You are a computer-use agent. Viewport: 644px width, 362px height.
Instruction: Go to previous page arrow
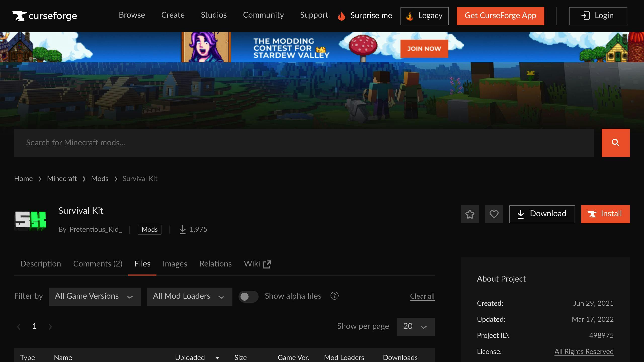(x=19, y=327)
